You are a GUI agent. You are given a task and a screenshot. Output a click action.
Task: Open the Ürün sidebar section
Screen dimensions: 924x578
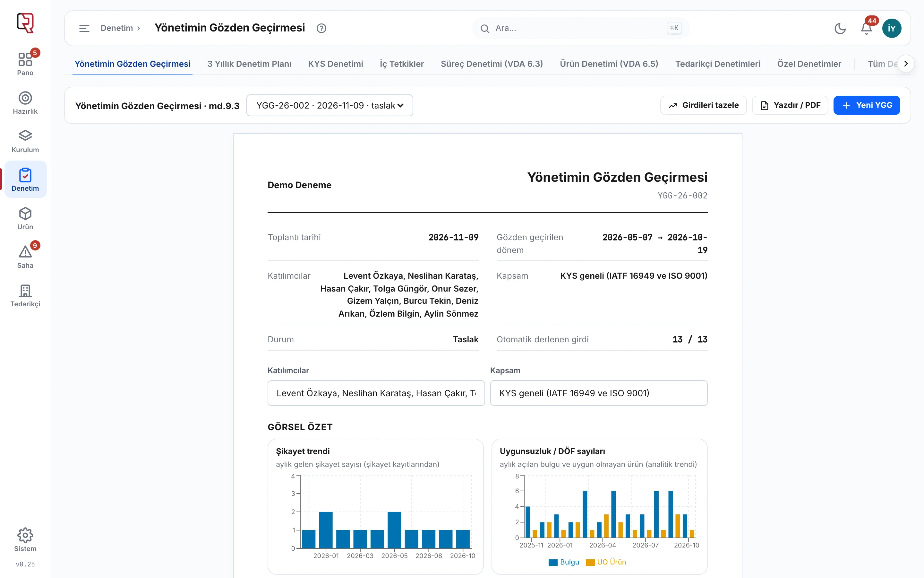(x=25, y=218)
